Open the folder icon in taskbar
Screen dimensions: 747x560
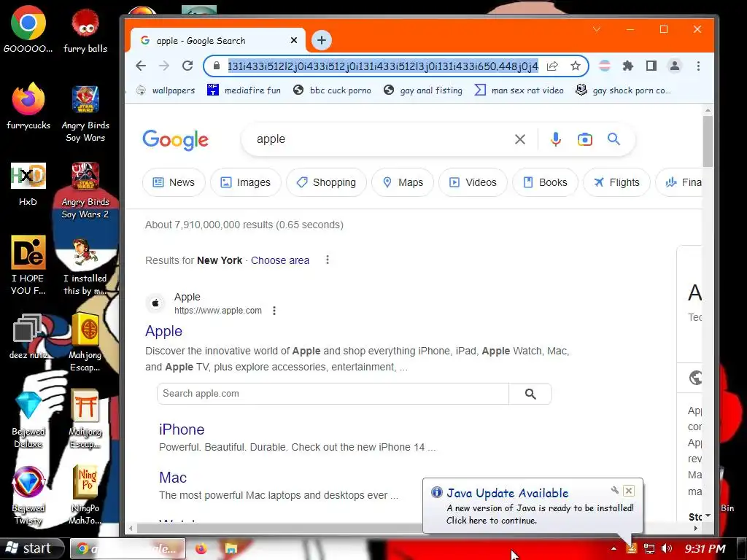pos(231,548)
